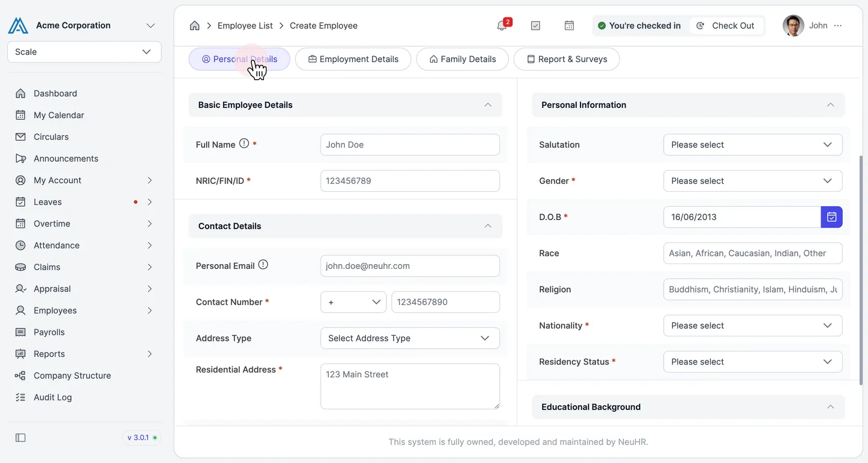The image size is (868, 463).
Task: Click the You're checked in status
Action: 639,25
